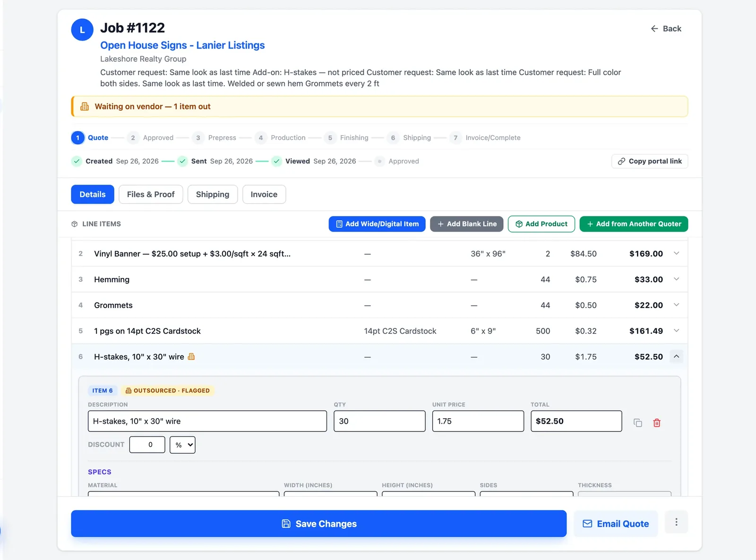Select step 4 Production in the workflow
756x560 pixels.
(280, 138)
